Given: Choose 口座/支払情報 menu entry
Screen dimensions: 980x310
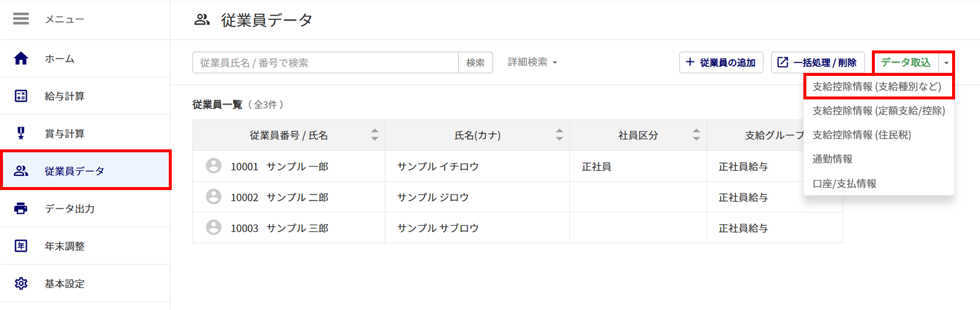Looking at the screenshot, I should [x=879, y=184].
